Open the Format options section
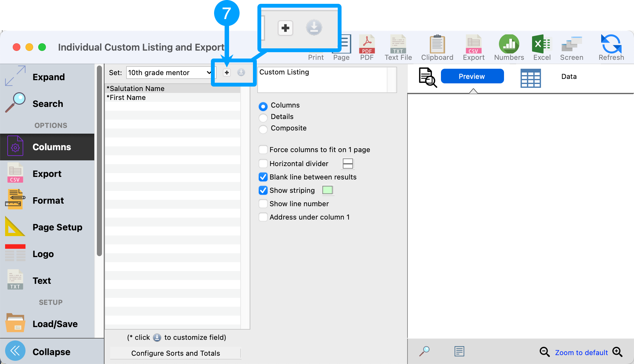The height and width of the screenshot is (364, 634). coord(48,200)
